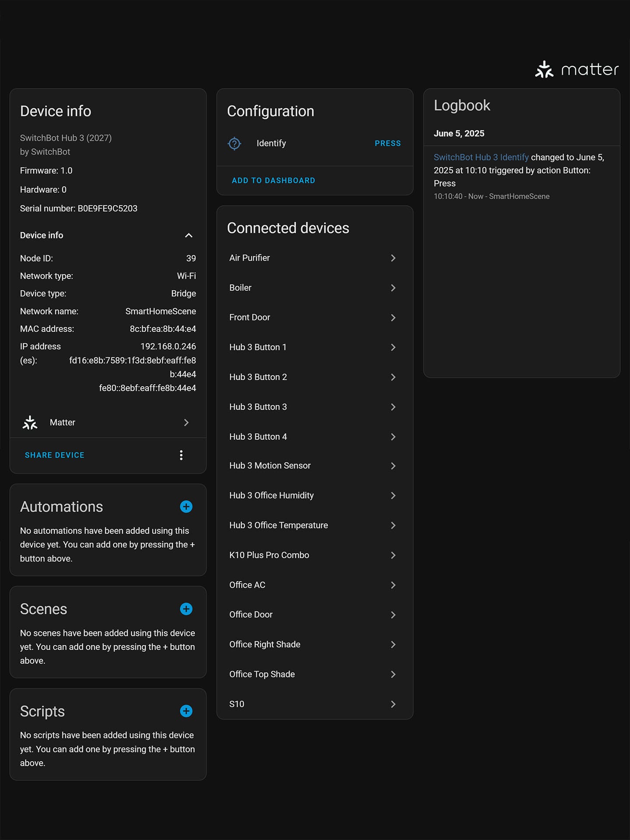Open the Air Purifier device chevron
Screen dimensions: 630x840
pos(393,258)
